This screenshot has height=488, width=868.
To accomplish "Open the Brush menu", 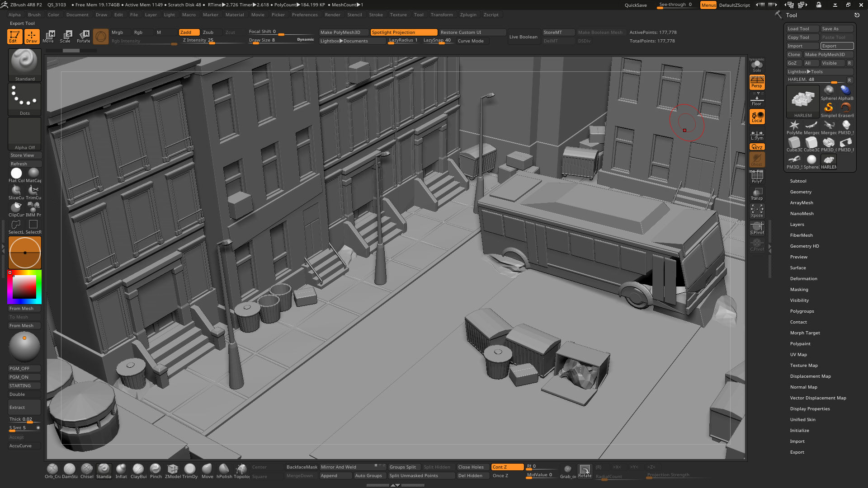I will [x=34, y=14].
